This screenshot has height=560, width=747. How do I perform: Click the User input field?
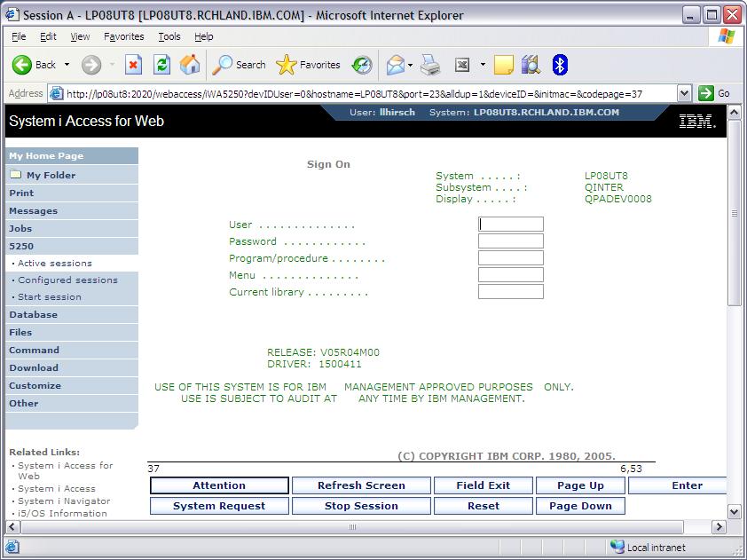[x=511, y=224]
